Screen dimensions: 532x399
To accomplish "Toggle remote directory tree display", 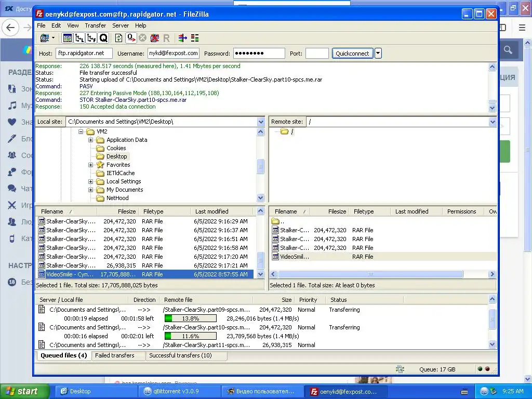I will click(x=91, y=38).
